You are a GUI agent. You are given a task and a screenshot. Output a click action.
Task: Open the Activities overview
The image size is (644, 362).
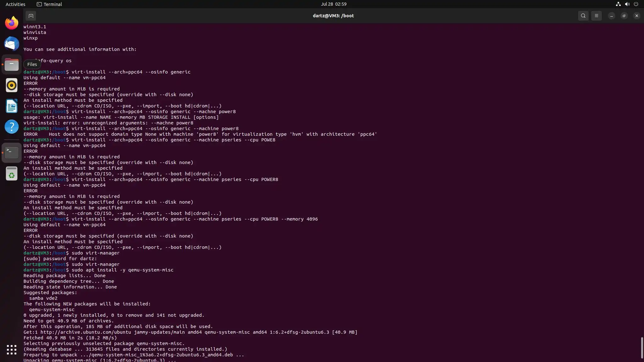pos(15,4)
